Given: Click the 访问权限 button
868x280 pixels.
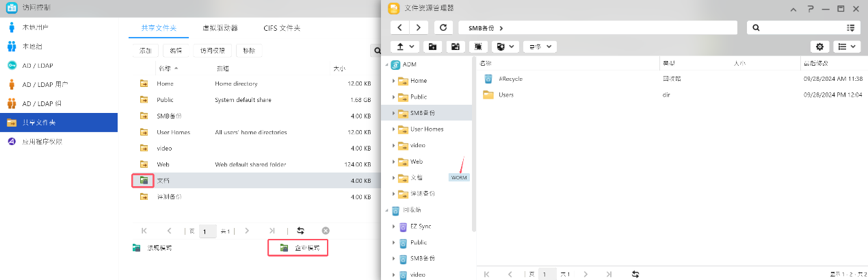Looking at the screenshot, I should click(x=211, y=51).
